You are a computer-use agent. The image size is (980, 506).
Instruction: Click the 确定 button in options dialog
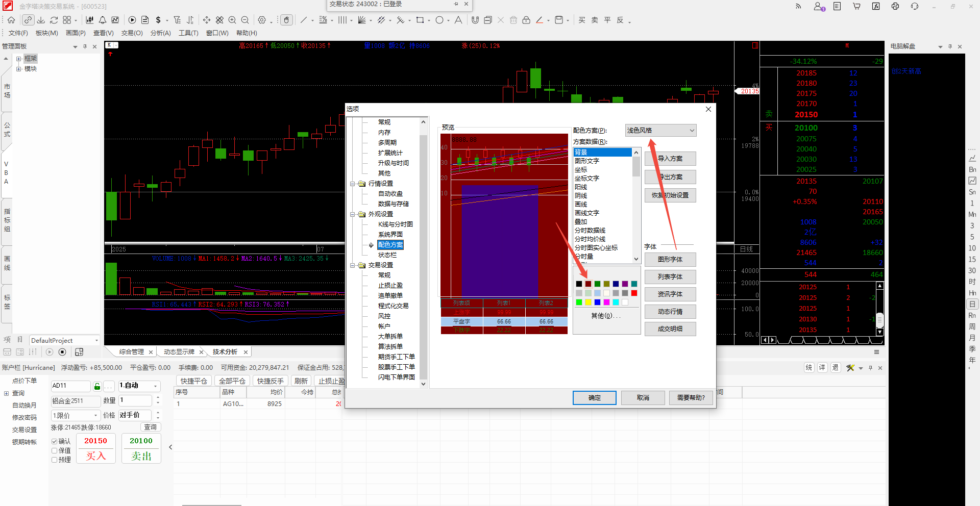click(x=595, y=398)
